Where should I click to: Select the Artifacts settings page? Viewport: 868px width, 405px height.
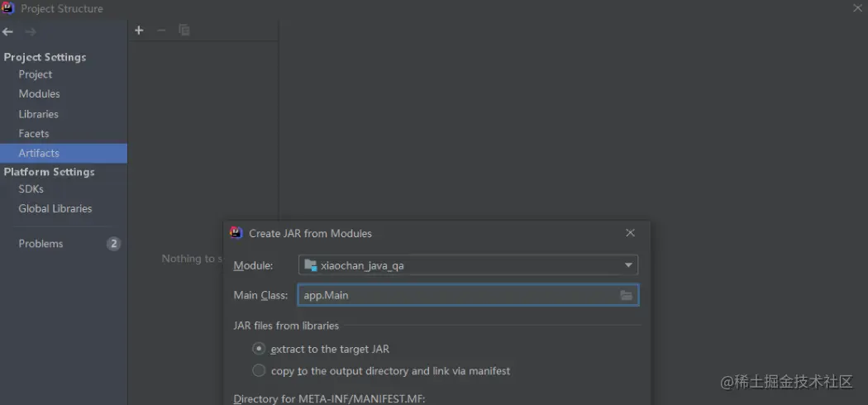[x=64, y=153]
